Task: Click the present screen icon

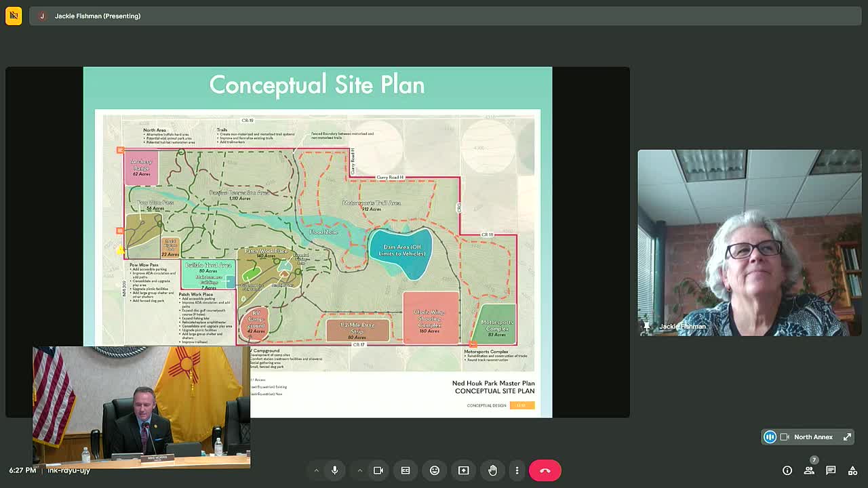Action: [x=464, y=470]
